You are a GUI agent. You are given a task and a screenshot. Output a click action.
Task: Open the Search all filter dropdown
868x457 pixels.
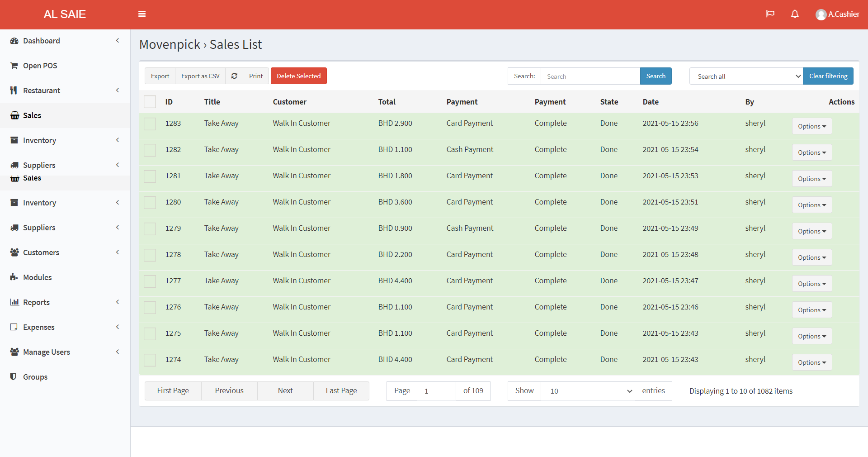746,76
